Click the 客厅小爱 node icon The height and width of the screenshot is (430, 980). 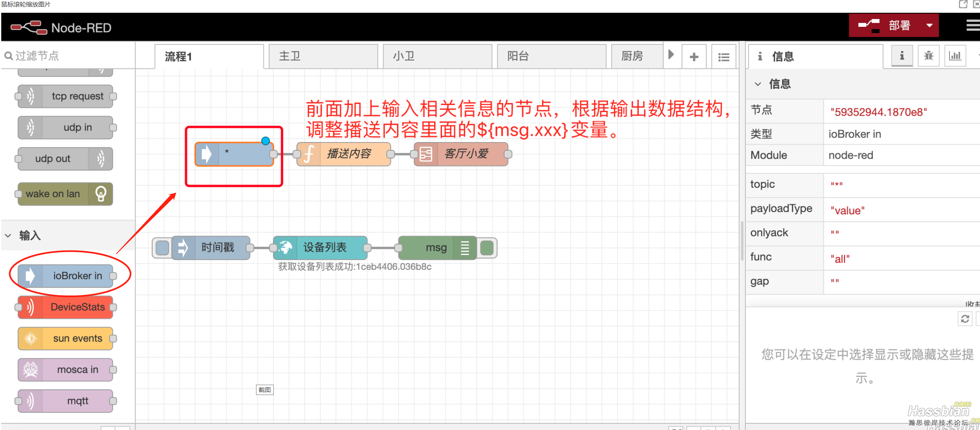tap(426, 154)
